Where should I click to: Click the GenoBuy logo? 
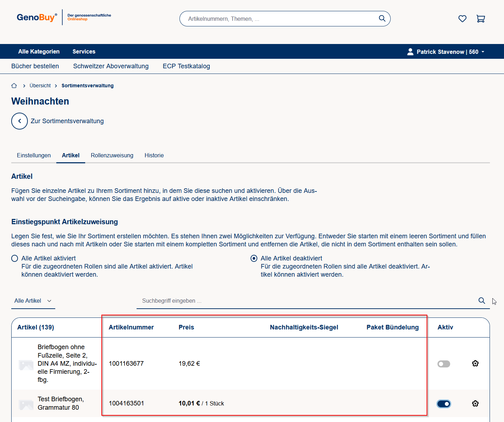point(37,17)
